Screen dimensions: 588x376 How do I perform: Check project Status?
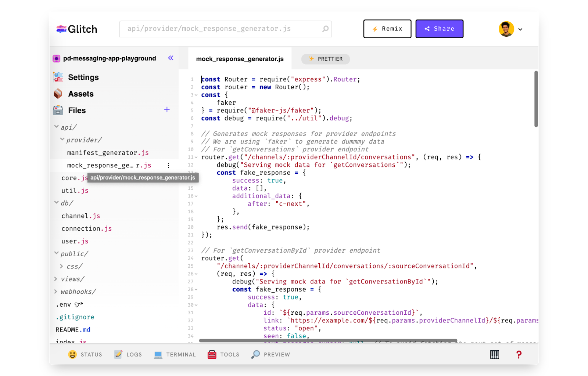pos(85,354)
